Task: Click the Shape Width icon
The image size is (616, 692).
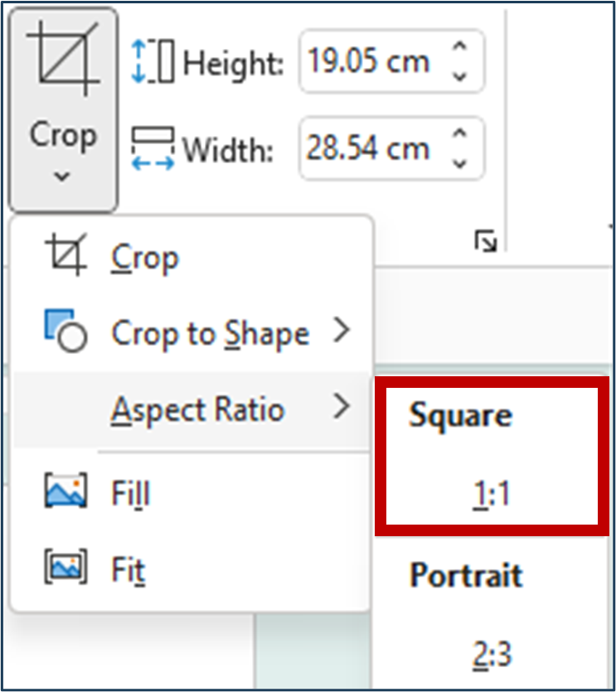Action: pos(153,148)
